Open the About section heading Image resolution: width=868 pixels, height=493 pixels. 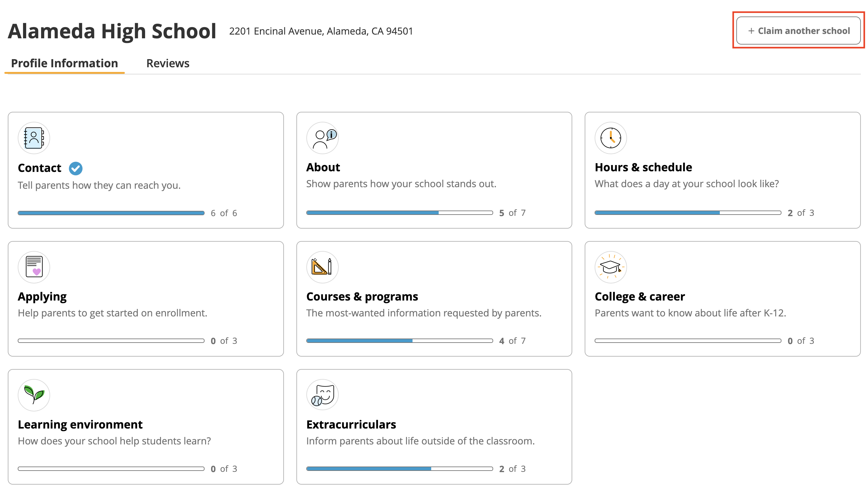(323, 167)
